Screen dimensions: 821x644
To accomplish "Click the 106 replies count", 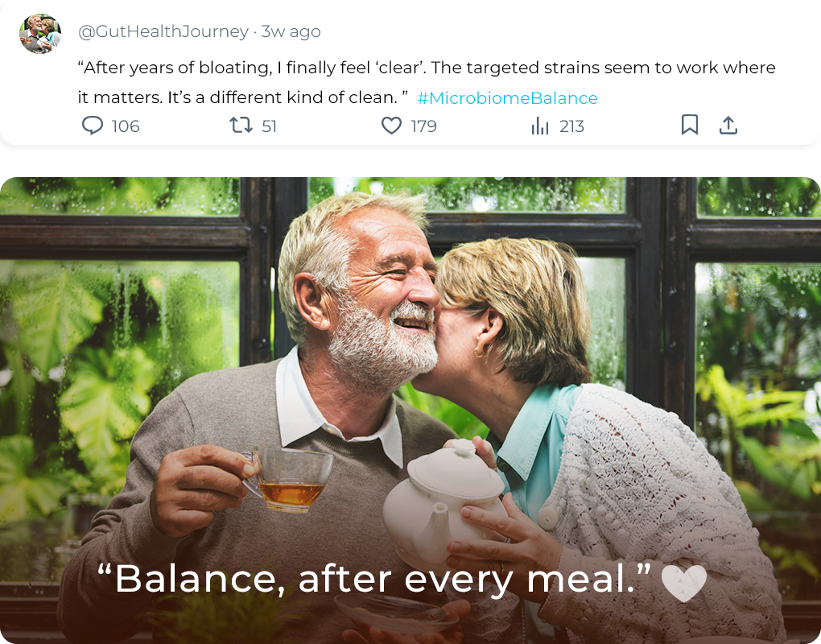I will coord(126,126).
